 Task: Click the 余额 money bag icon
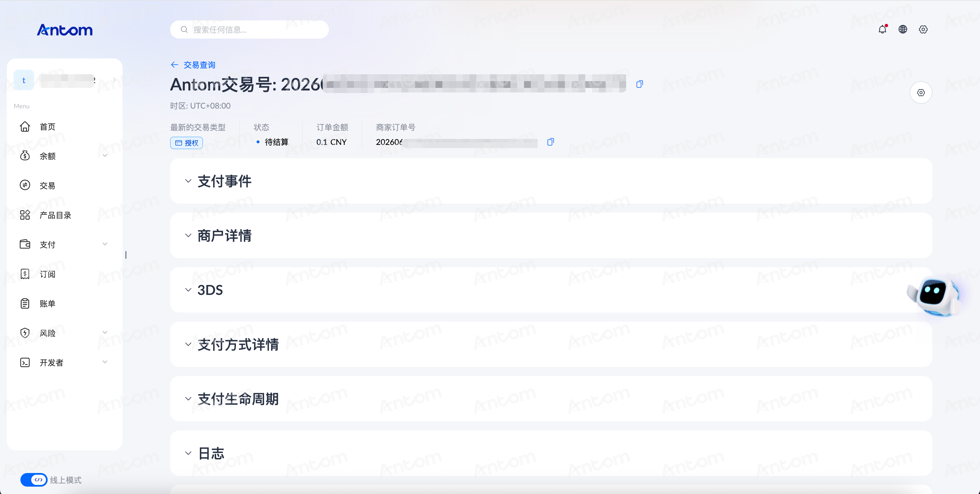pos(25,156)
